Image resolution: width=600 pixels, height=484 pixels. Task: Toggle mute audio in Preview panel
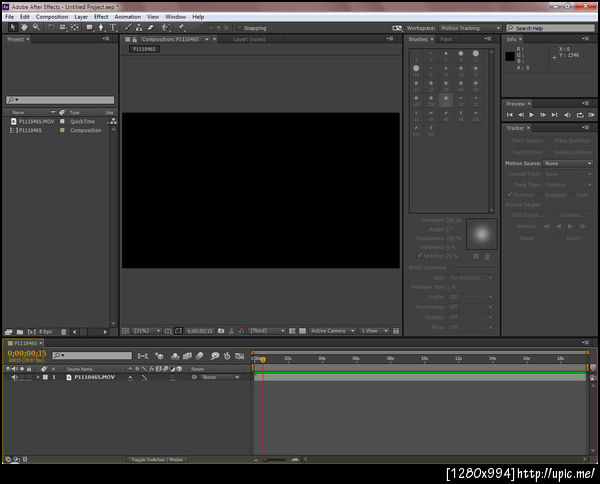[x=567, y=115]
